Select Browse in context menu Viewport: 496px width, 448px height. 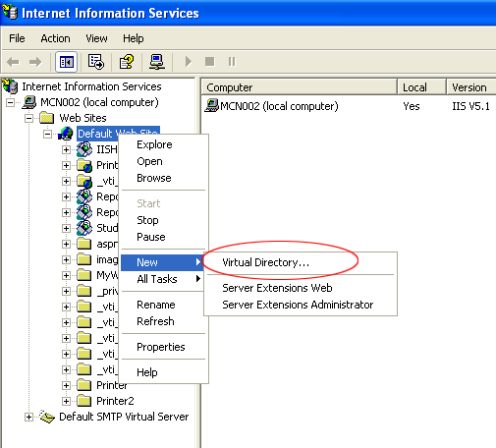(163, 178)
